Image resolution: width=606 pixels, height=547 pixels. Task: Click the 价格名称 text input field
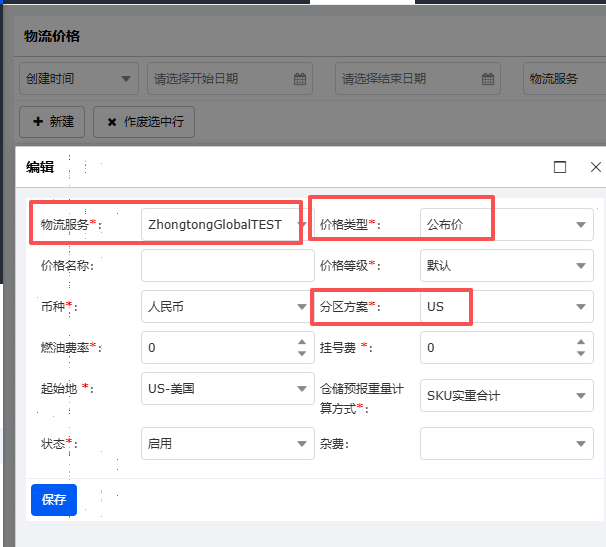(227, 266)
